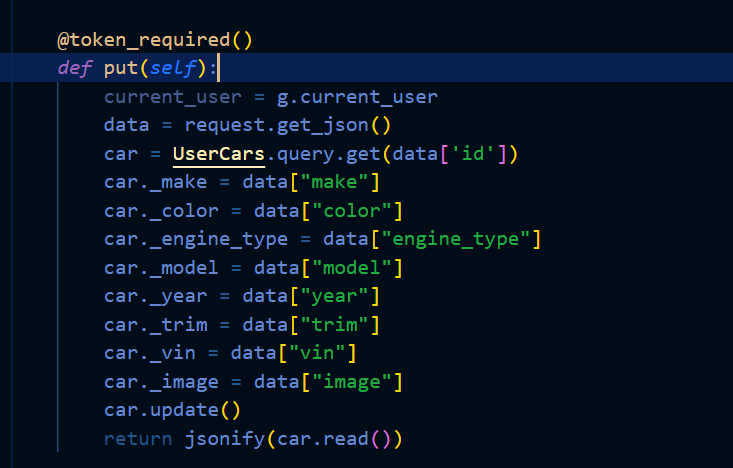This screenshot has width=733, height=468.
Task: Click the 'car.update()' call
Action: tap(172, 410)
